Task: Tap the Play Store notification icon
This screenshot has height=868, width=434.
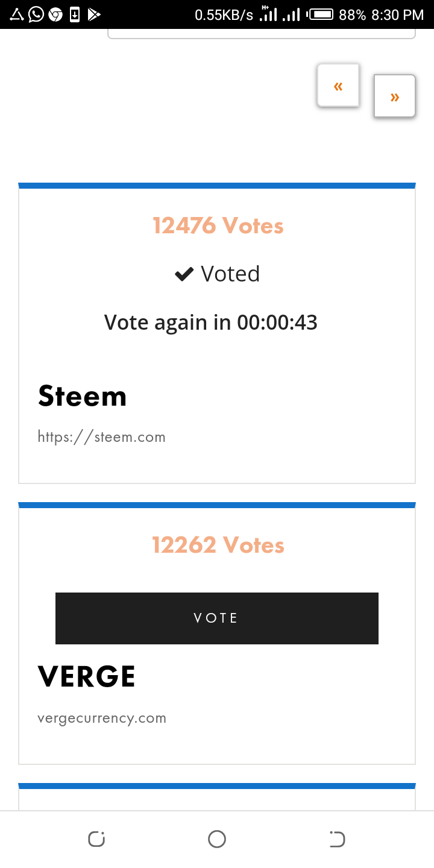Action: coord(94,14)
